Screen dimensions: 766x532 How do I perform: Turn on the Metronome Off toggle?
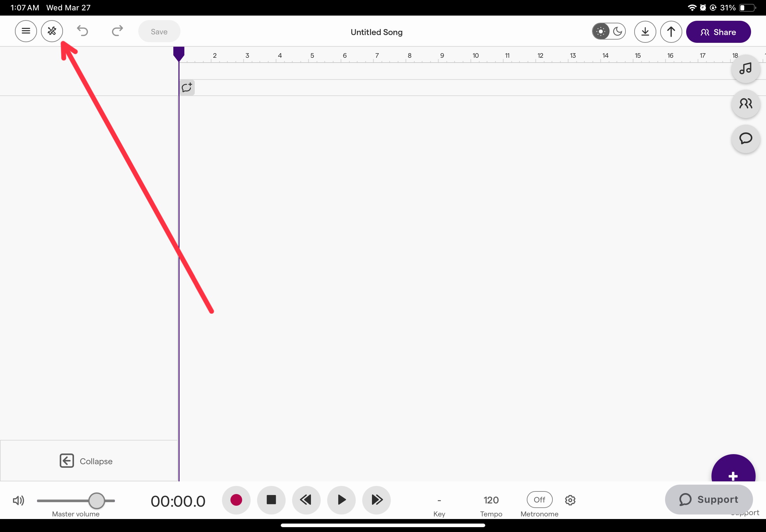pos(539,500)
